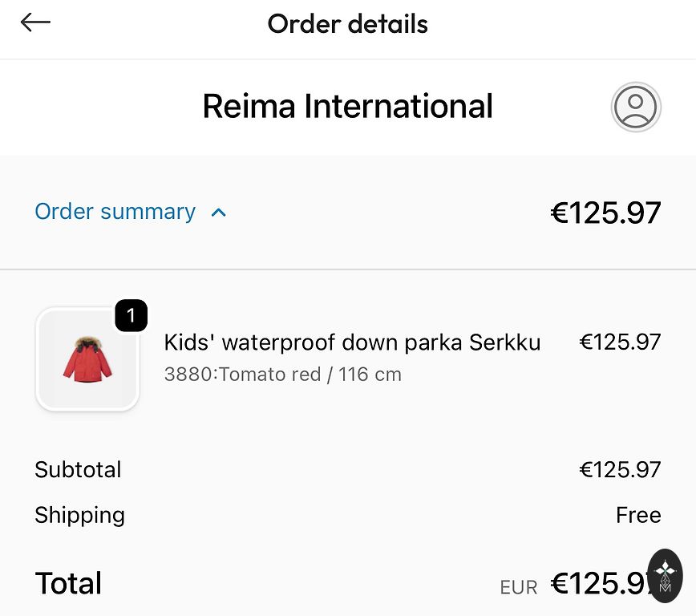The image size is (696, 616).
Task: Click the quantity badge on the parka
Action: [131, 315]
